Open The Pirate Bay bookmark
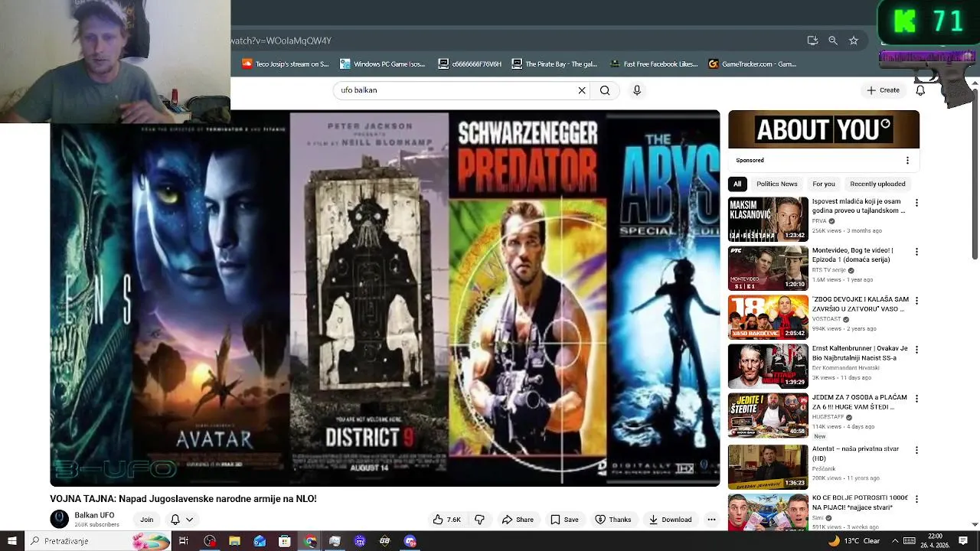 (x=554, y=64)
